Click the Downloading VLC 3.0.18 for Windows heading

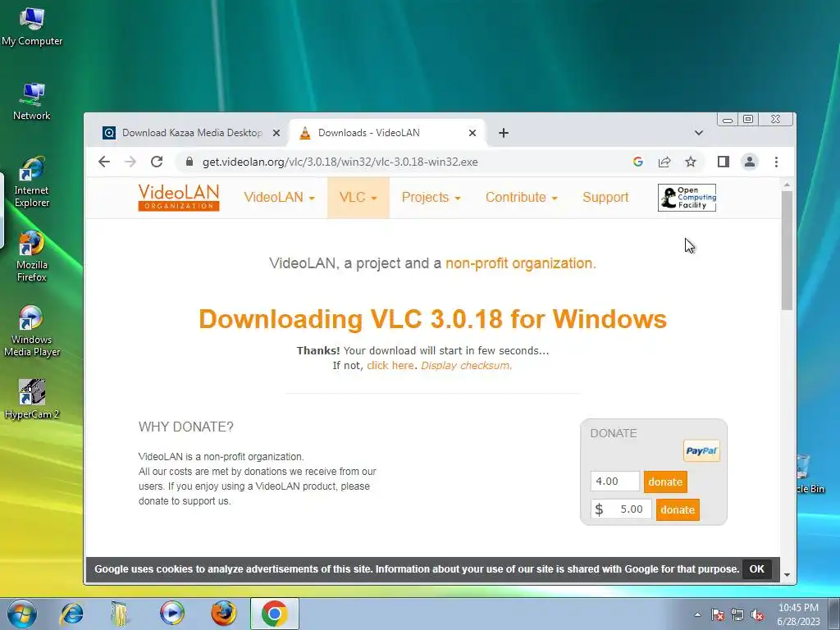432,319
